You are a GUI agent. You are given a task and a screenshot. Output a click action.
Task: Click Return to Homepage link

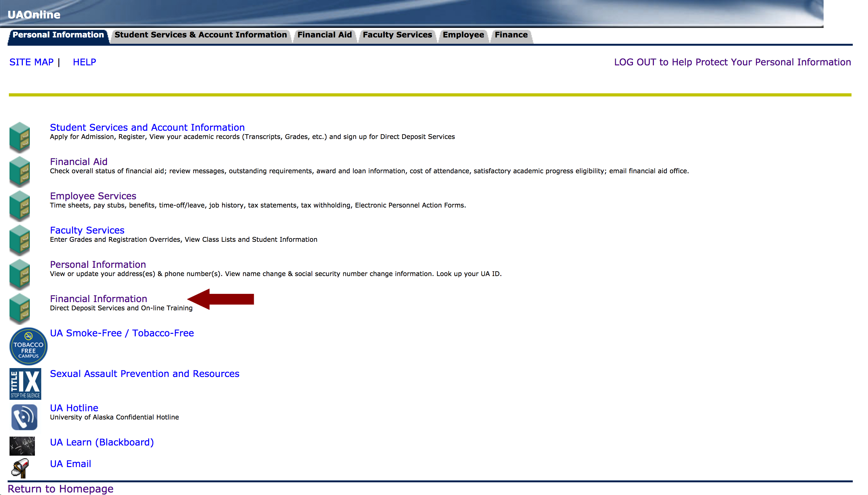[x=61, y=489]
